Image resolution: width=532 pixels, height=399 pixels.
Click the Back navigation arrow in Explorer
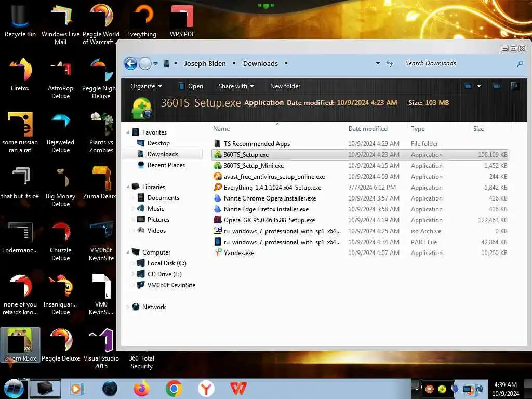coord(130,63)
